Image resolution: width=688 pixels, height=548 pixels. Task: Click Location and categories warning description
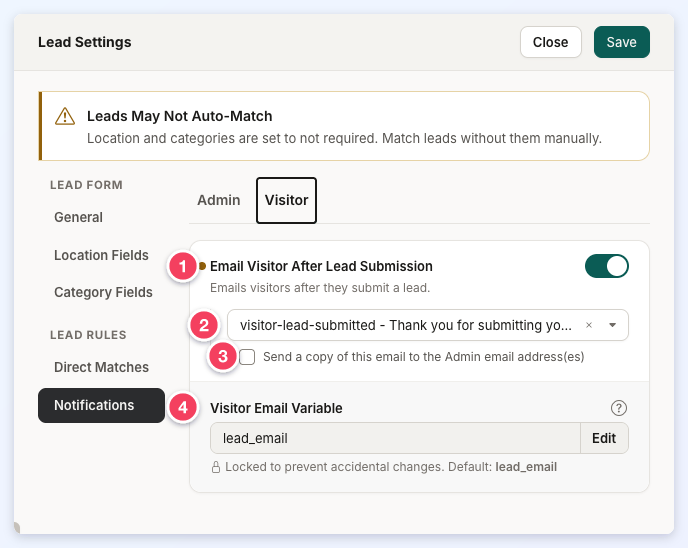[344, 138]
